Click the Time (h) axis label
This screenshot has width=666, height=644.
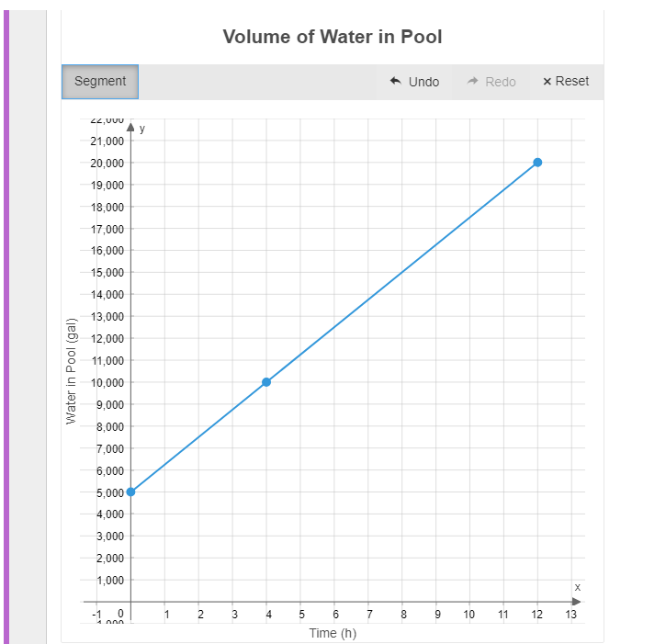(333, 633)
